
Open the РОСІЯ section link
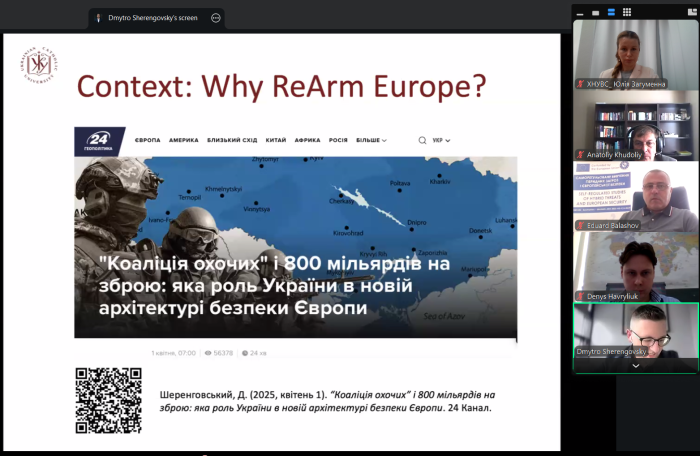click(x=338, y=140)
